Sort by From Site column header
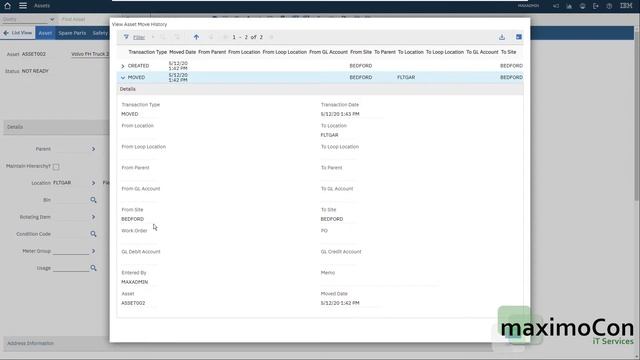This screenshot has height=360, width=640. coord(361,52)
